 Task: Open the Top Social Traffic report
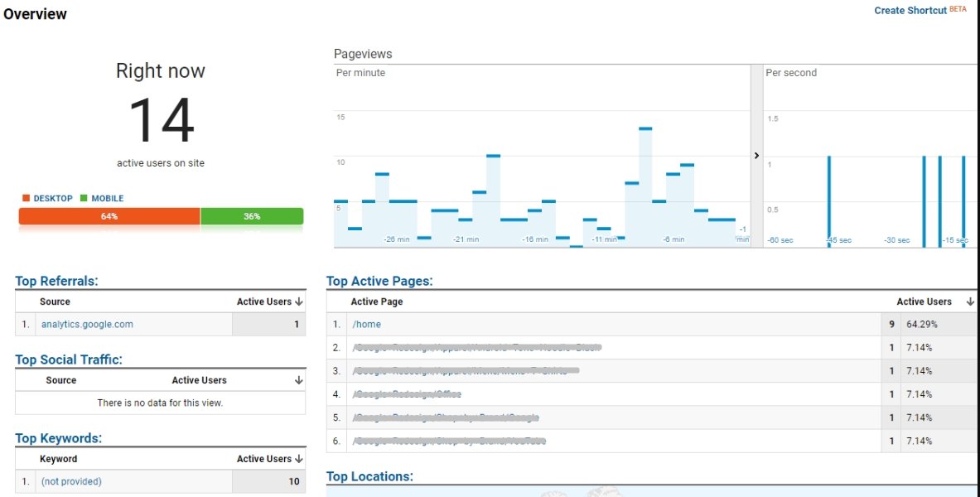(x=69, y=359)
